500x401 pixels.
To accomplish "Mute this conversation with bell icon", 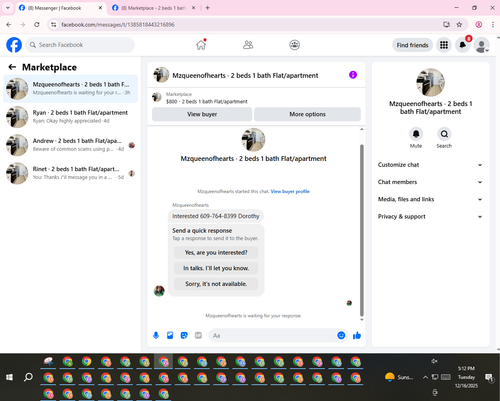I will 416,134.
